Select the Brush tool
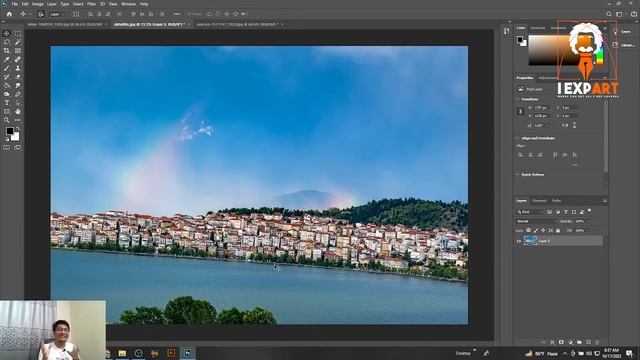This screenshot has height=360, width=640. [x=7, y=68]
